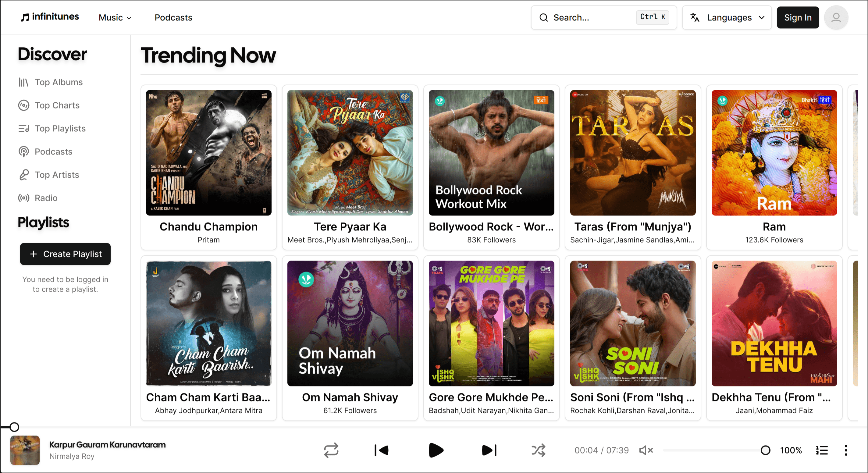868x473 pixels.
Task: Open the user profile avatar menu
Action: [x=836, y=17]
